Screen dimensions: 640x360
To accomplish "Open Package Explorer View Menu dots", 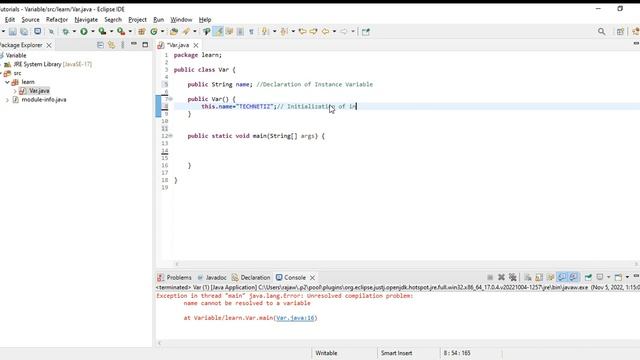I will (122, 45).
